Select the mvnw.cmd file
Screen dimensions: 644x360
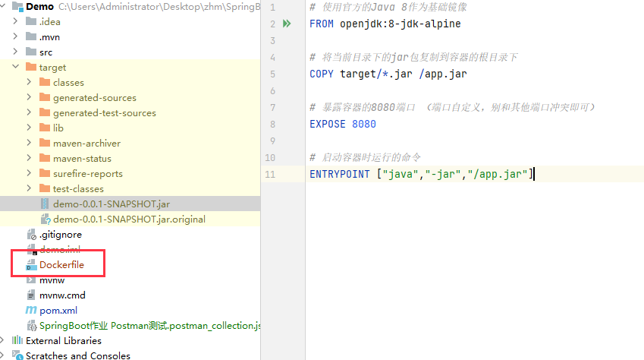pyautogui.click(x=62, y=295)
